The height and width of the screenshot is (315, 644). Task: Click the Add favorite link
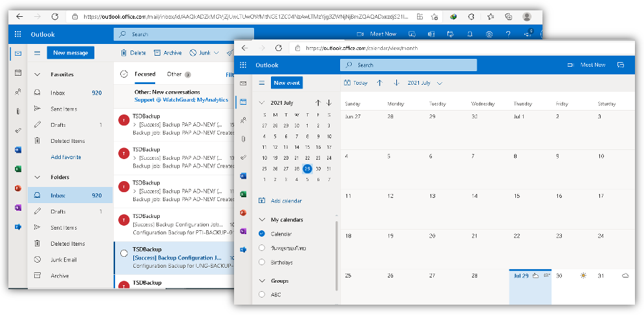[x=66, y=157]
